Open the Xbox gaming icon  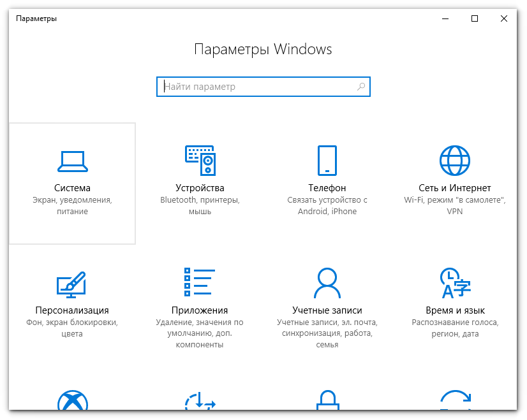(72, 400)
